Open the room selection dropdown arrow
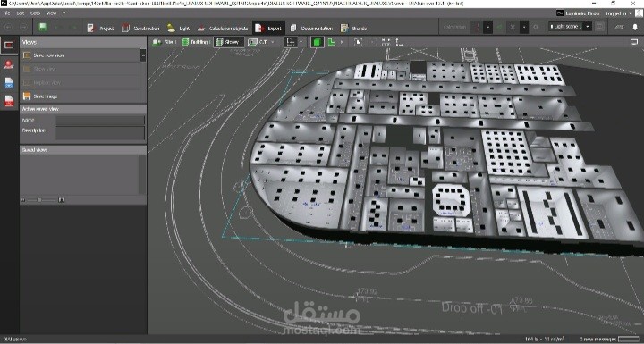 [x=272, y=42]
